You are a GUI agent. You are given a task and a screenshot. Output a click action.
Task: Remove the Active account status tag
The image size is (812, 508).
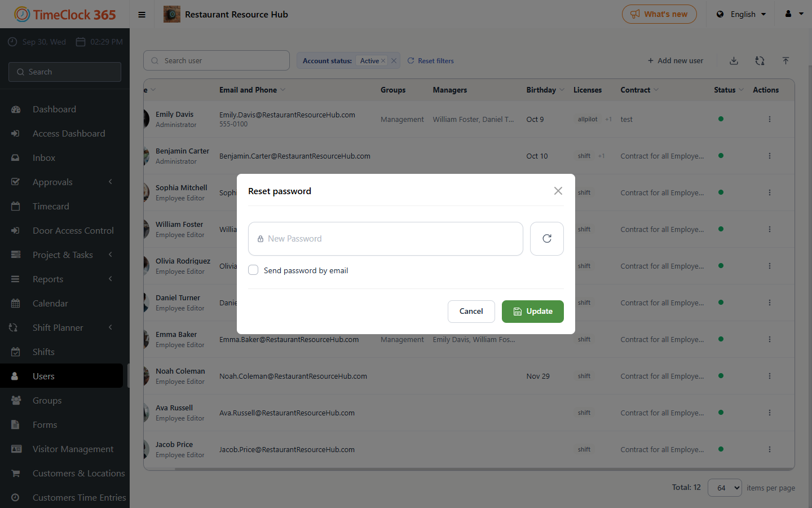(383, 61)
